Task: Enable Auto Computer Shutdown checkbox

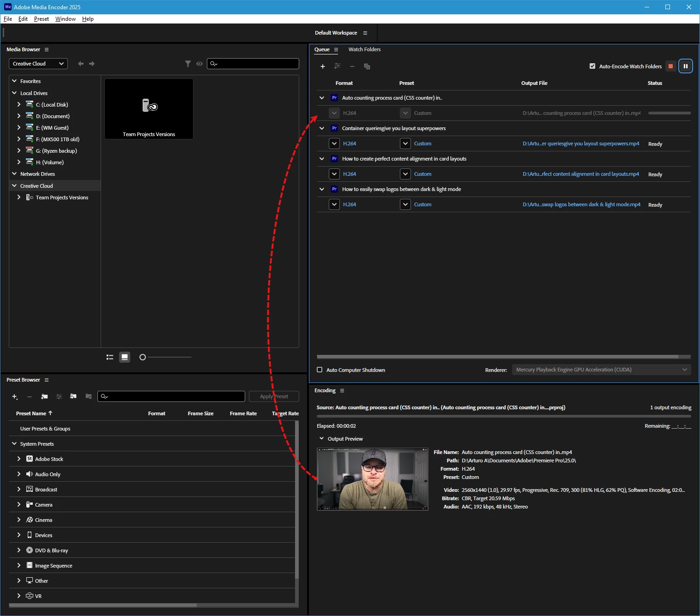Action: point(320,370)
